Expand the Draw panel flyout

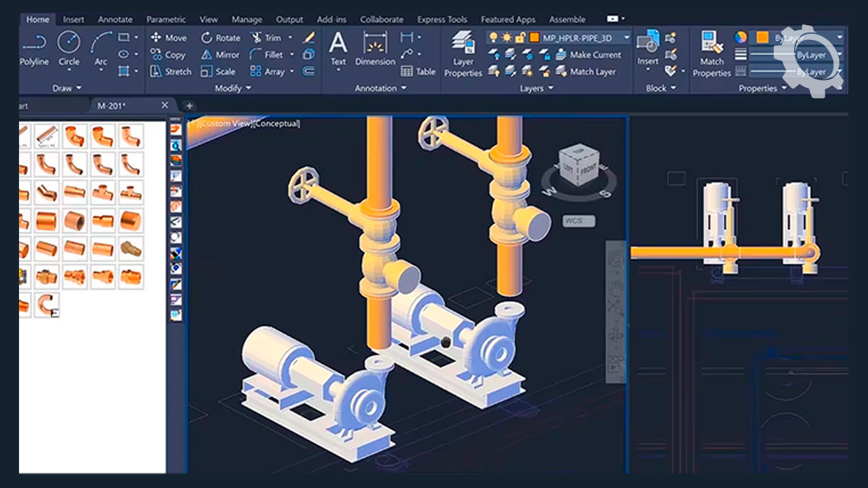pyautogui.click(x=66, y=88)
